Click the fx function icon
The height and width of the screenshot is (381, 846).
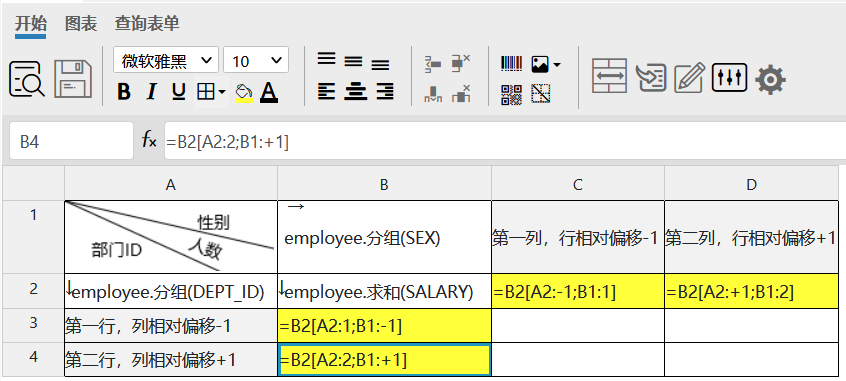149,141
